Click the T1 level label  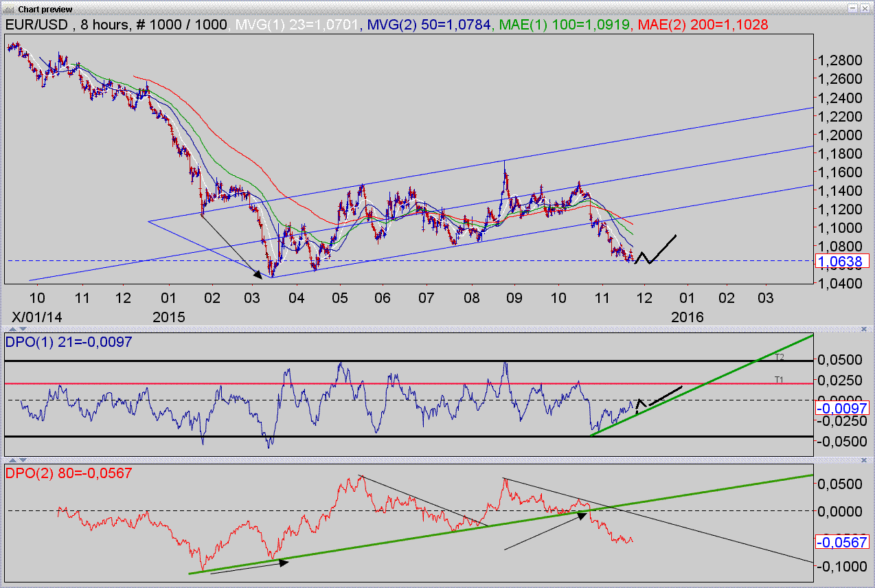(x=779, y=379)
